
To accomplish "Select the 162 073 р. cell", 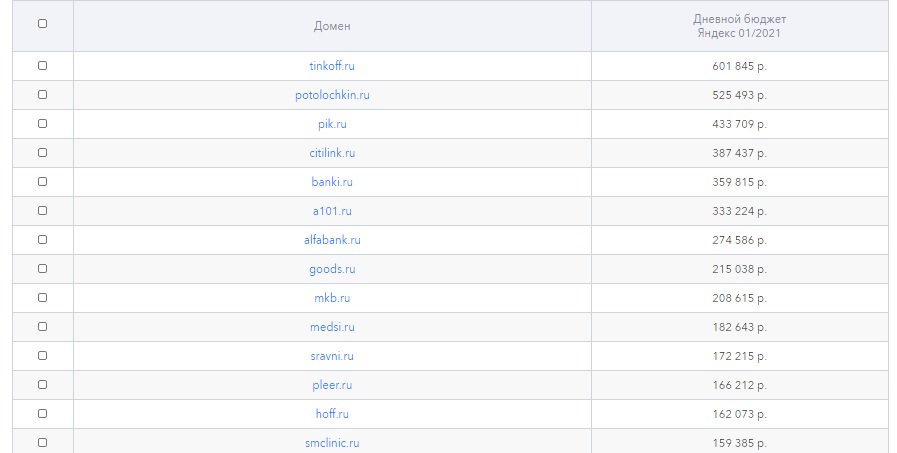I will click(x=739, y=414).
